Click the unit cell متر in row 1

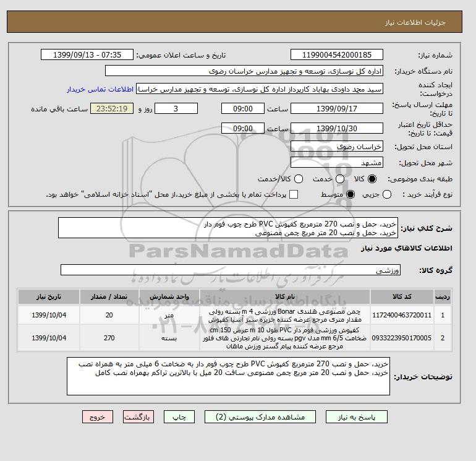pos(169,315)
